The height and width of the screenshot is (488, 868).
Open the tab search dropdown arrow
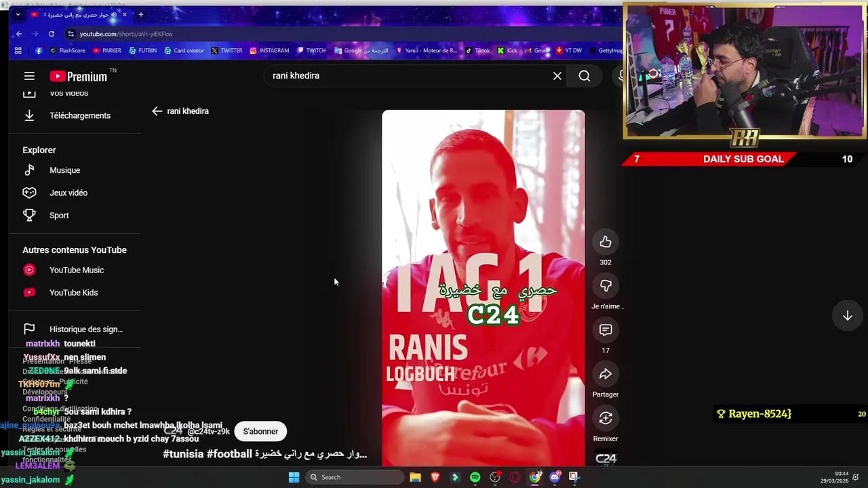[18, 14]
